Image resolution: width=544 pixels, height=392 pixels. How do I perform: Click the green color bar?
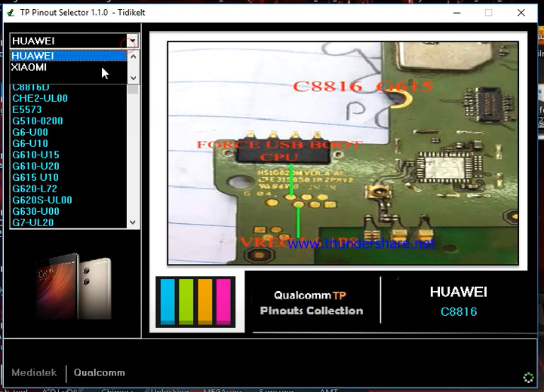tap(186, 302)
